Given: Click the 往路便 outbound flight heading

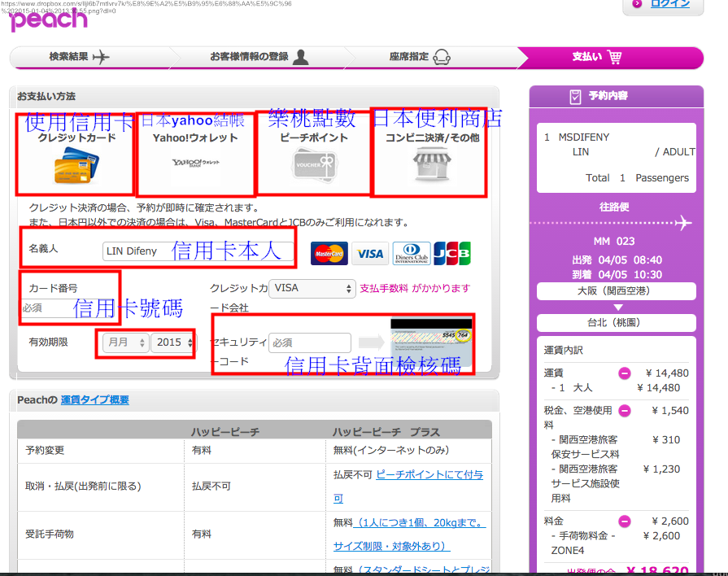Looking at the screenshot, I should tap(614, 207).
